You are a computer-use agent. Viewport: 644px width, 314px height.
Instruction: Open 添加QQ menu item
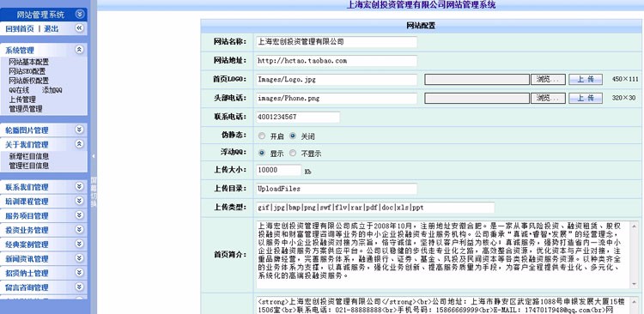tap(52, 90)
